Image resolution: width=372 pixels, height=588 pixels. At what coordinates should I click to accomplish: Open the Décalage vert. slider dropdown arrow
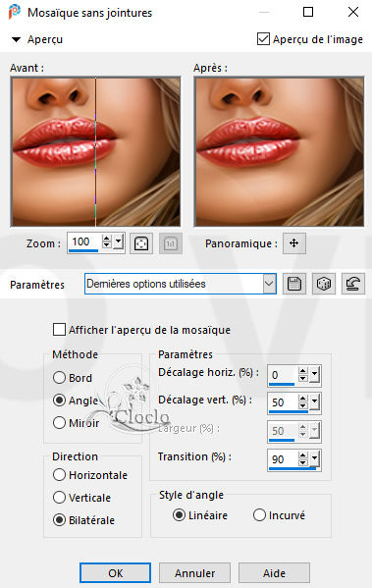click(x=315, y=402)
